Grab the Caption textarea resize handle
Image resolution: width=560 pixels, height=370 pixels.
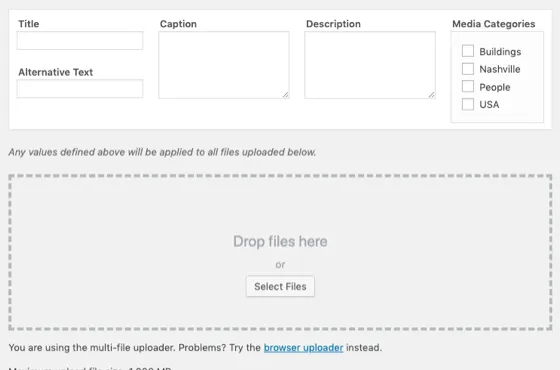285,95
